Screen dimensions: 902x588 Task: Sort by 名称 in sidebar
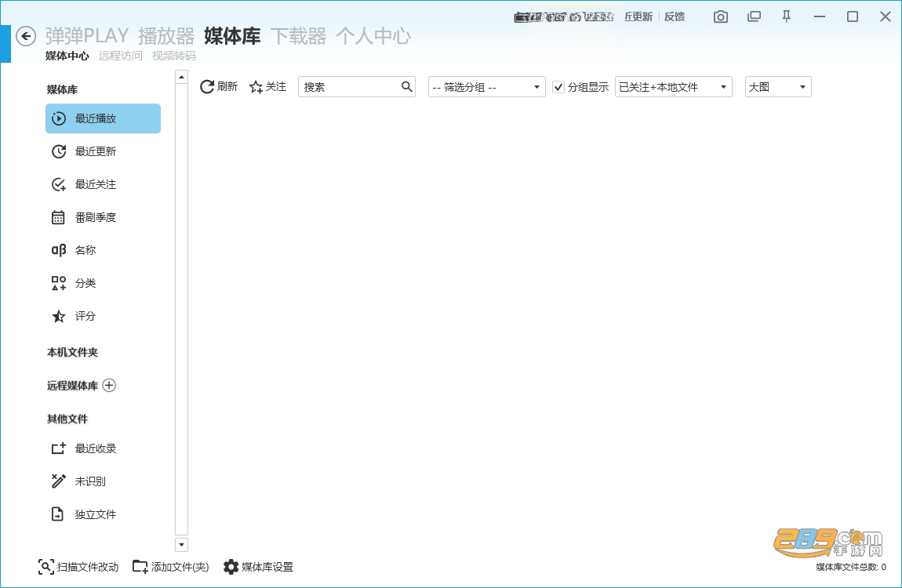[103, 250]
